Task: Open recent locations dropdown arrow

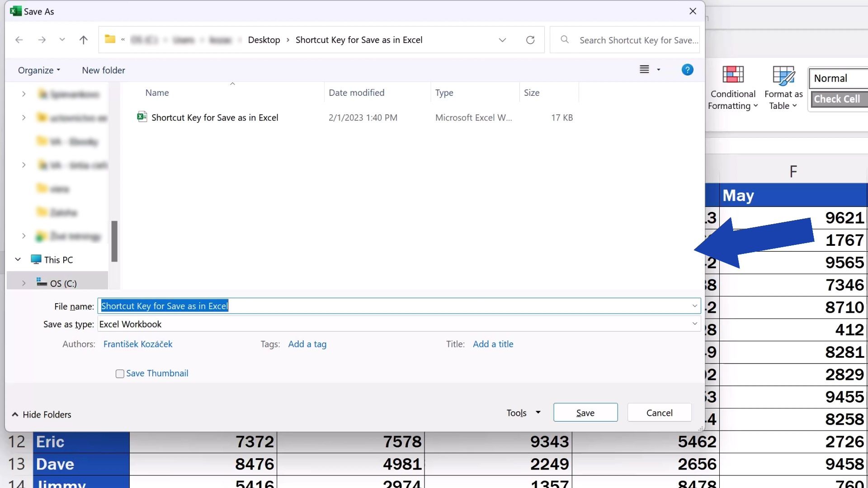Action: pos(62,40)
